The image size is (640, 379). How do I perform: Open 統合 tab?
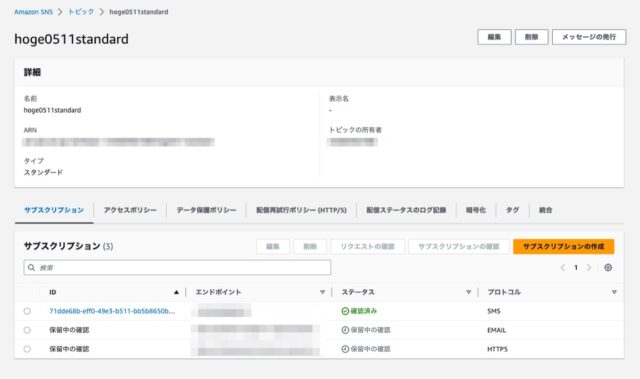545,210
